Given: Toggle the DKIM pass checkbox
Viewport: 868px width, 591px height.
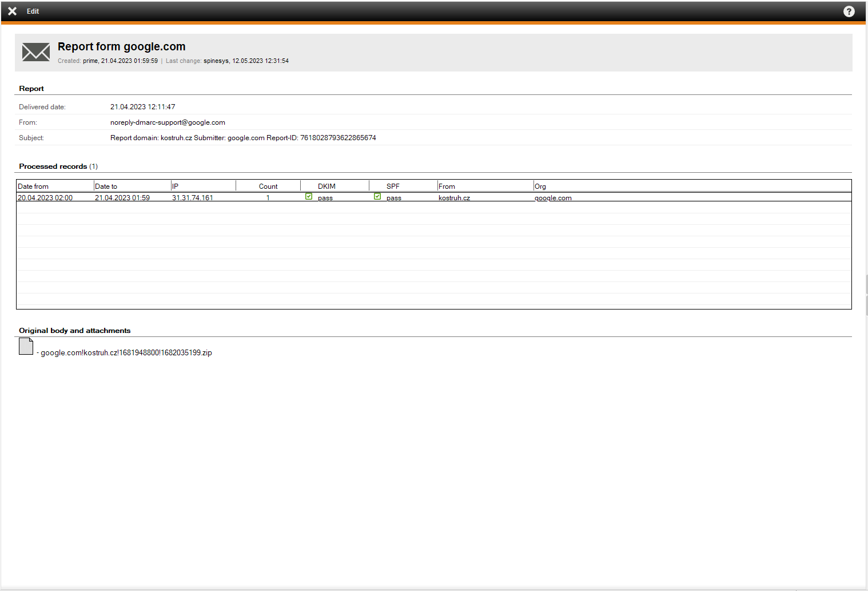Looking at the screenshot, I should click(x=309, y=196).
